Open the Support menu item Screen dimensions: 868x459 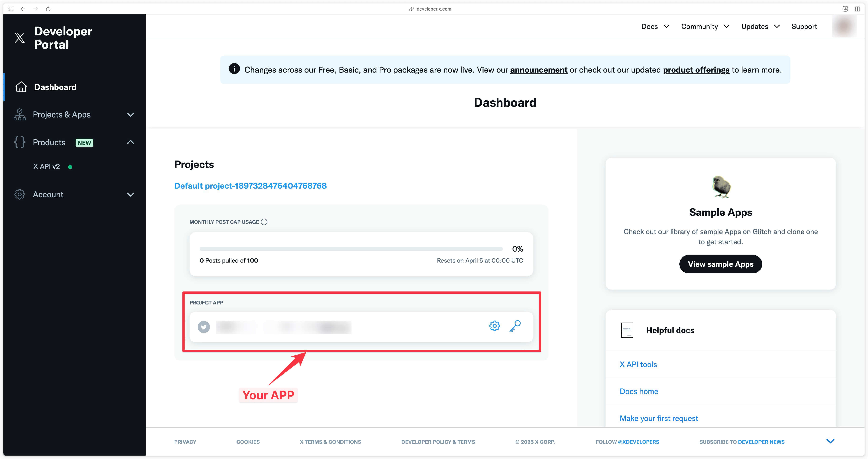tap(804, 27)
